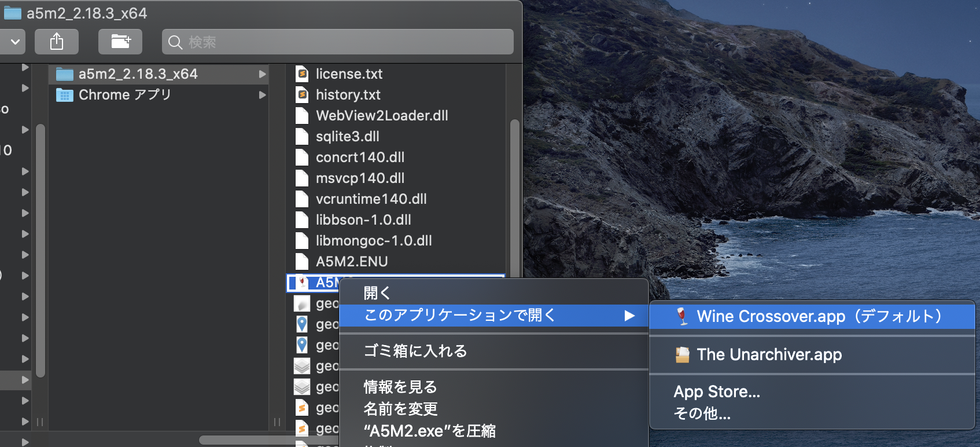Viewport: 980px width, 447px height.
Task: Select libmongoc-1.0.dll file name
Action: 374,241
